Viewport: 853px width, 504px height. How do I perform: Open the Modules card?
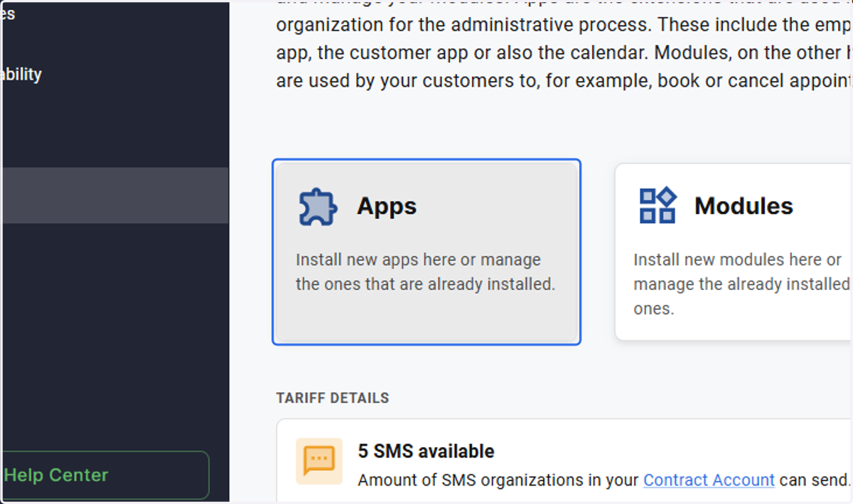[x=734, y=252]
